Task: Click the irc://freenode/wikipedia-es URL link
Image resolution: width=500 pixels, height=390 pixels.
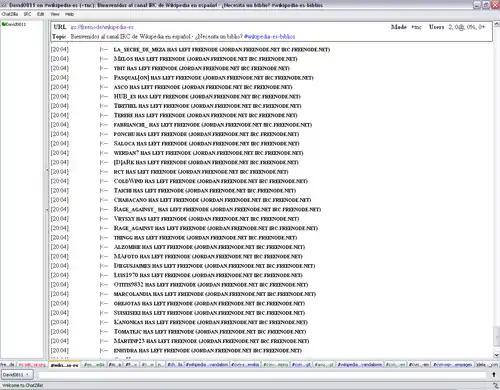Action: click(x=102, y=27)
